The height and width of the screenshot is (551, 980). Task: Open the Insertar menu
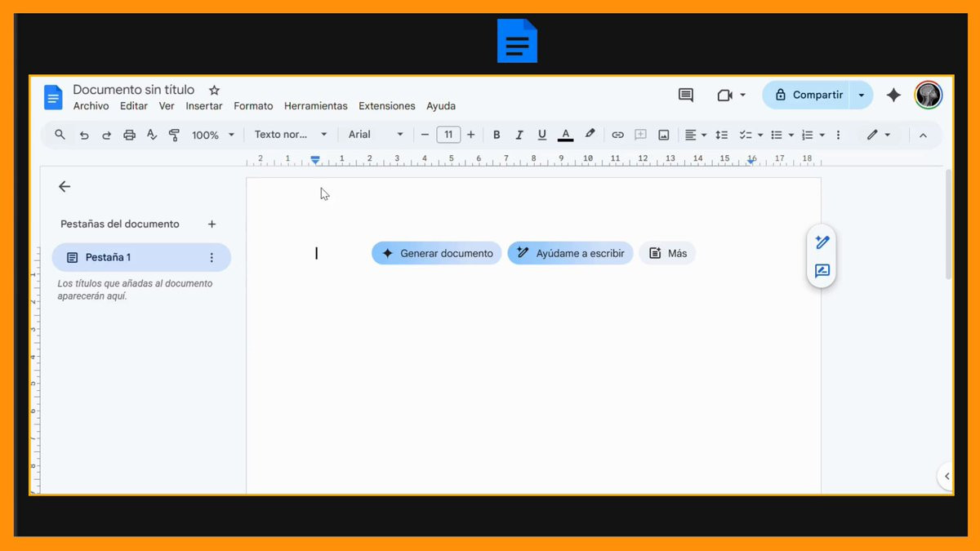pos(204,106)
